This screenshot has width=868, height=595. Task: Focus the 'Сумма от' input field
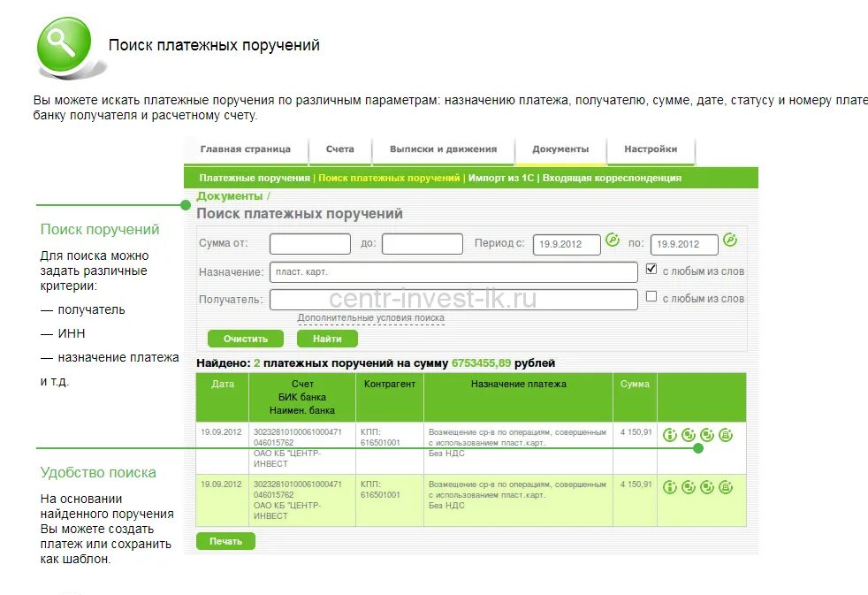coord(310,244)
